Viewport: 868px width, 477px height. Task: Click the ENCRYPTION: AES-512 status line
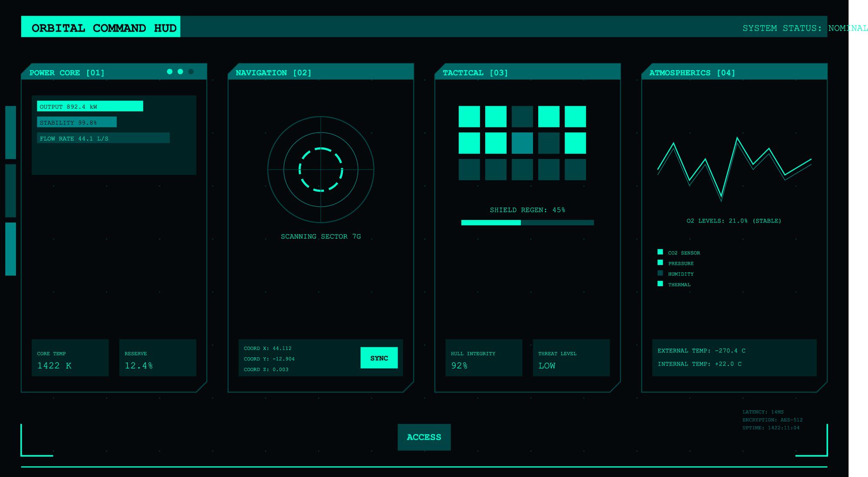[773, 420]
